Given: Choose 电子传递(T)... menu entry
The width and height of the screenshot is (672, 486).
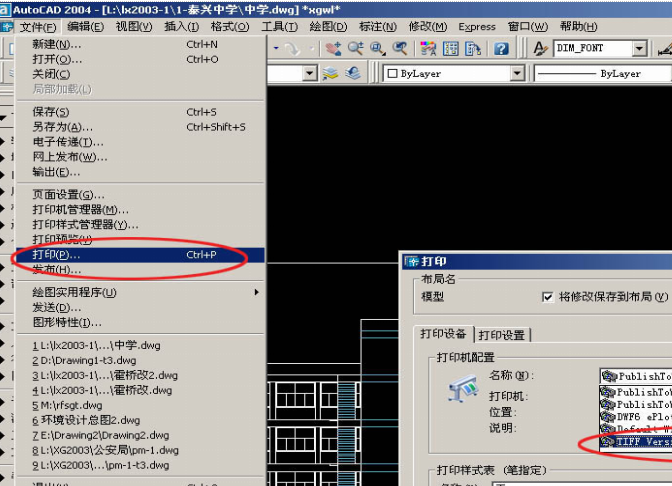Looking at the screenshot, I should [x=139, y=142].
